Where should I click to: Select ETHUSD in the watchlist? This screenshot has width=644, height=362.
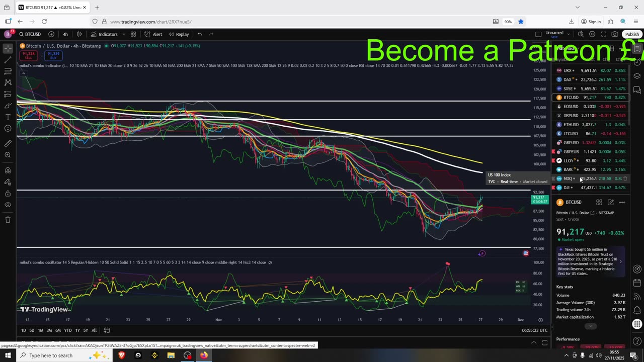point(590,125)
